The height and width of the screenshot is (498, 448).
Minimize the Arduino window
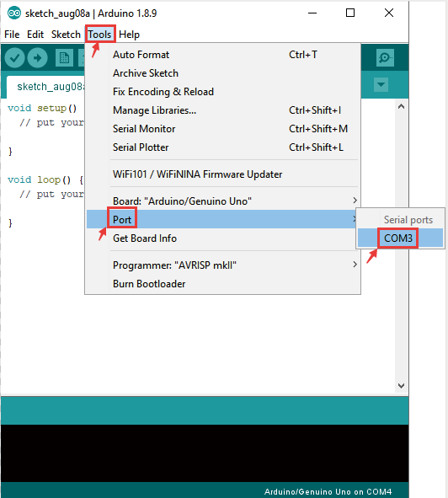pyautogui.click(x=312, y=13)
